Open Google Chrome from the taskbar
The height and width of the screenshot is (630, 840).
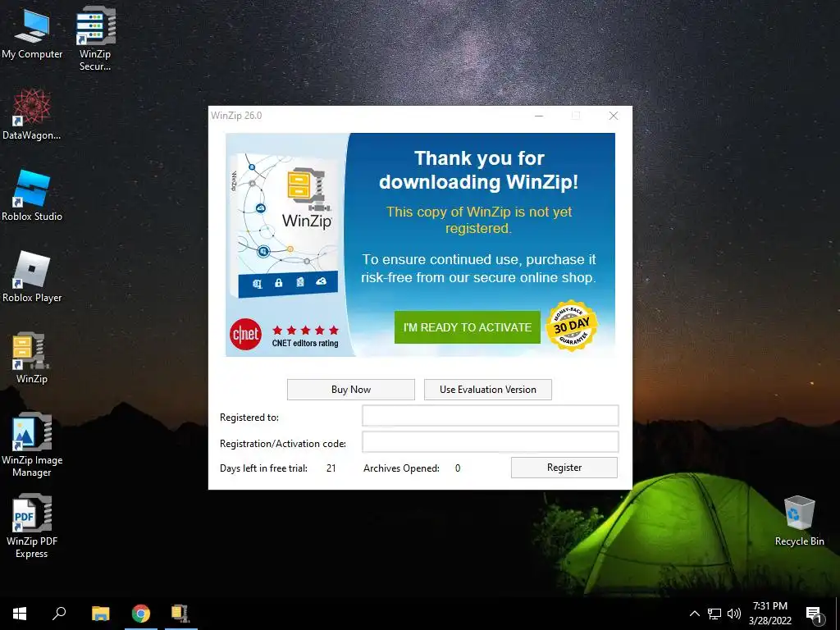tap(141, 614)
